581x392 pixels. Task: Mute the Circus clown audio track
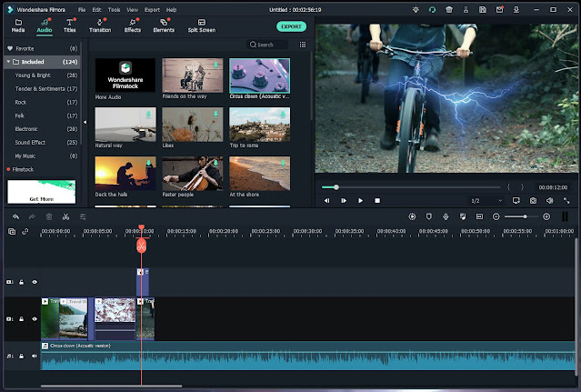35,356
